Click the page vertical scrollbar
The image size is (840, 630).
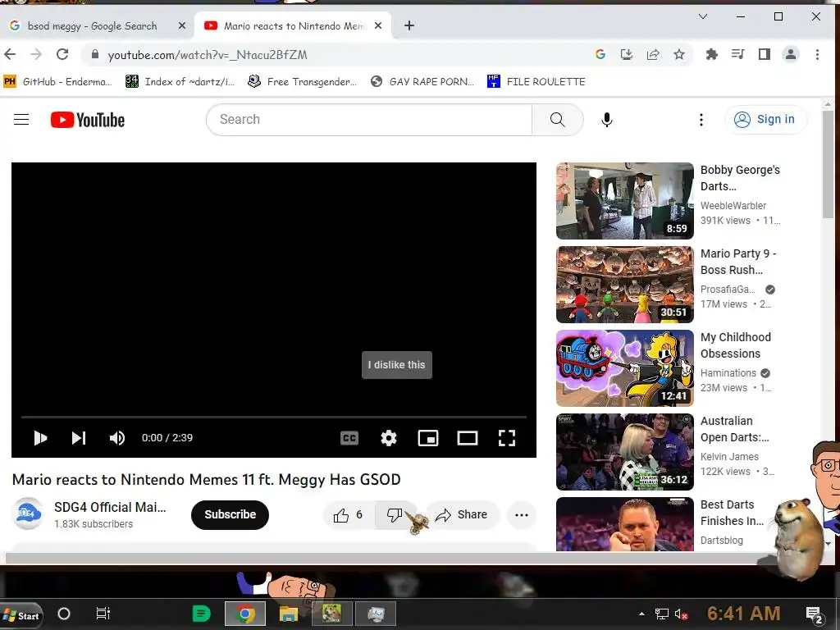click(829, 163)
